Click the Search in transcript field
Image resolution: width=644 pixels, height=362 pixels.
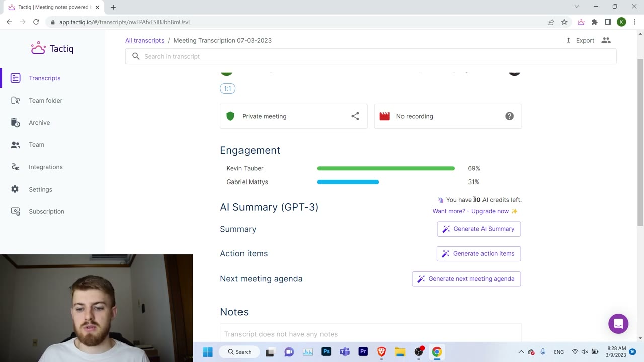pyautogui.click(x=371, y=56)
